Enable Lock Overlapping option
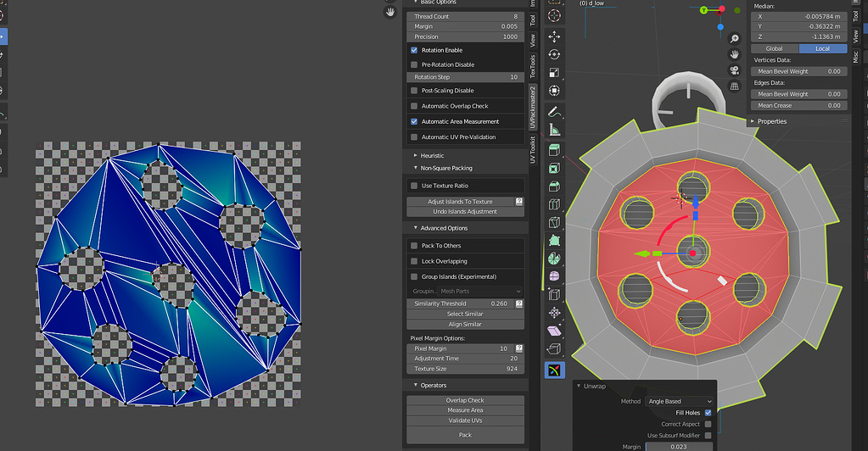Viewport: 868px width, 451px height. (x=414, y=260)
